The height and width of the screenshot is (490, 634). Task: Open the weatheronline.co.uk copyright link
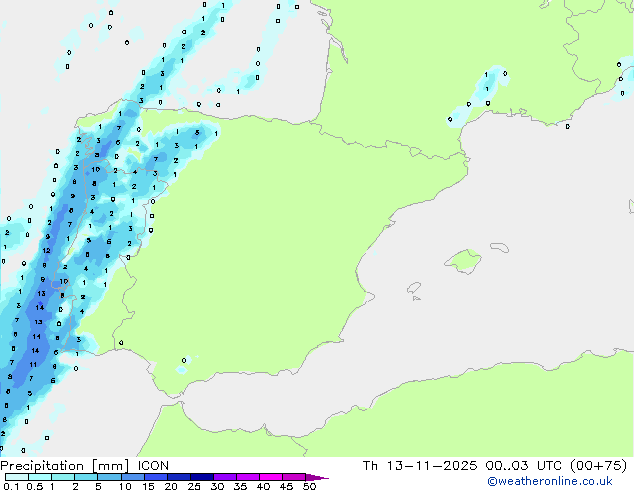550,481
